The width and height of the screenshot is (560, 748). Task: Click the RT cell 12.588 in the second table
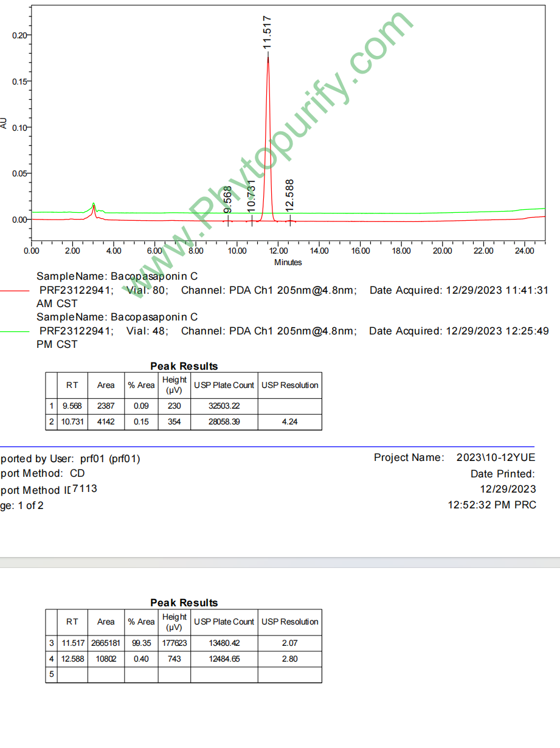(72, 659)
